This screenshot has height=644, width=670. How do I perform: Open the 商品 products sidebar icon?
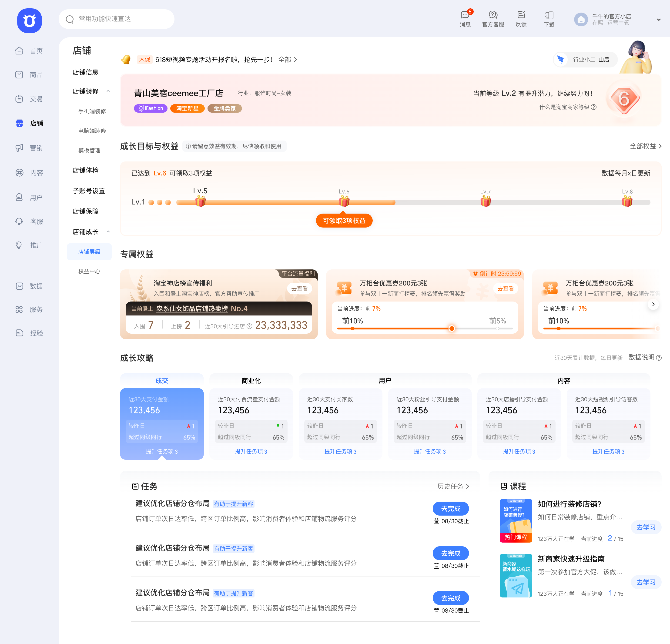[19, 74]
